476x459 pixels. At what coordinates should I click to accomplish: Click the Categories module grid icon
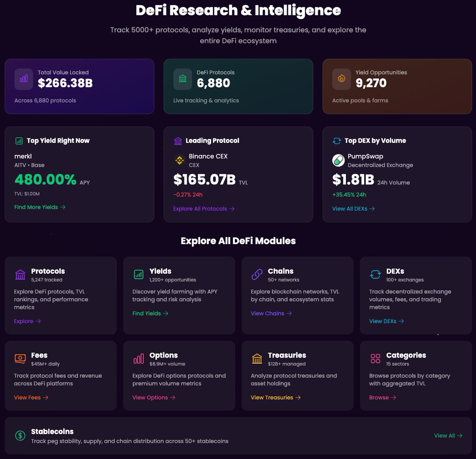pyautogui.click(x=375, y=359)
